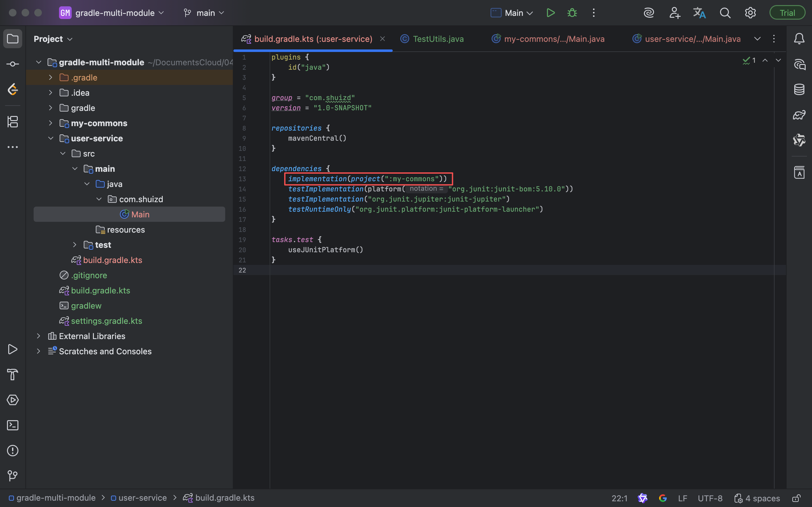
Task: Click the UTF-8 encoding in status bar
Action: click(x=710, y=498)
